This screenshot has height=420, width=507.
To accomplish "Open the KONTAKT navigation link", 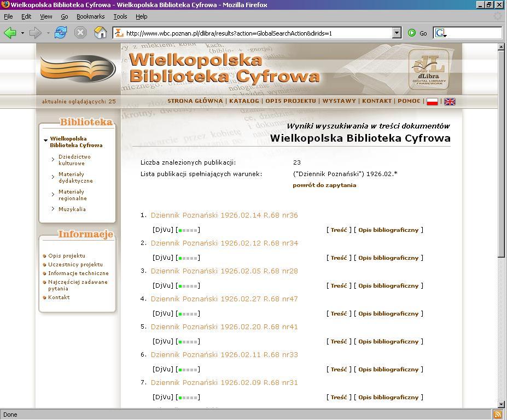I will click(x=377, y=101).
